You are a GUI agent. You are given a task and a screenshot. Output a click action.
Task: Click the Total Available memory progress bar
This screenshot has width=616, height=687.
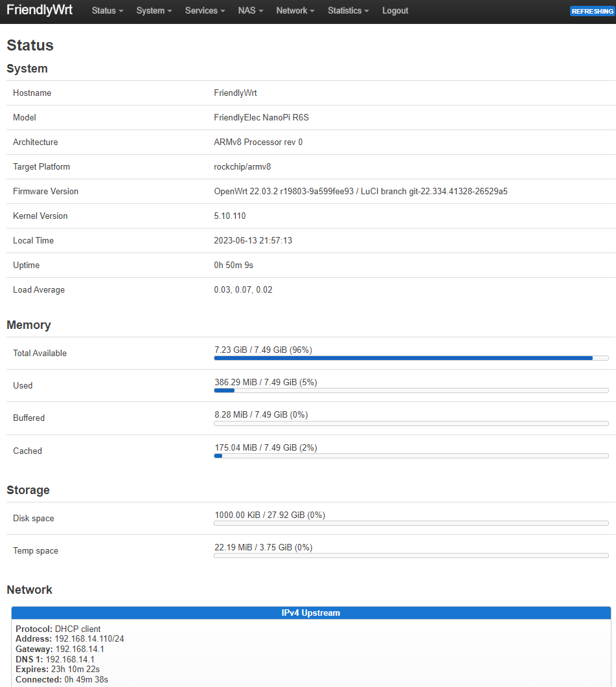coord(411,357)
